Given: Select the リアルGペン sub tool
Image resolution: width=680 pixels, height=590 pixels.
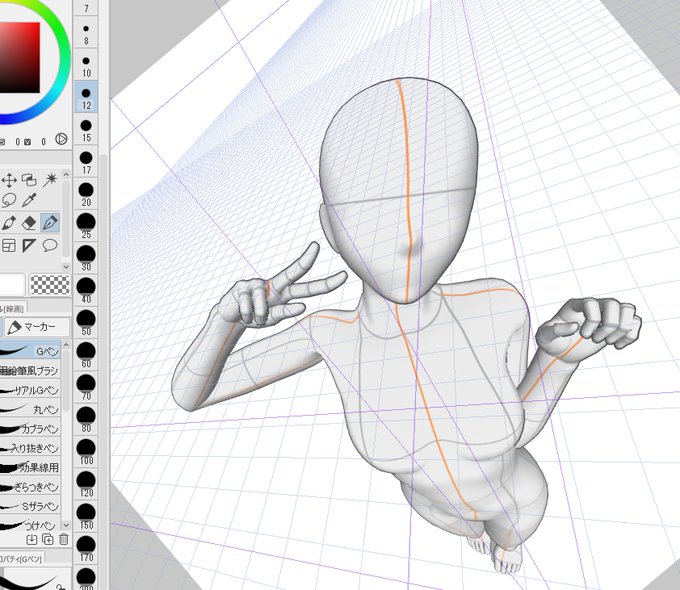Looking at the screenshot, I should [x=30, y=390].
